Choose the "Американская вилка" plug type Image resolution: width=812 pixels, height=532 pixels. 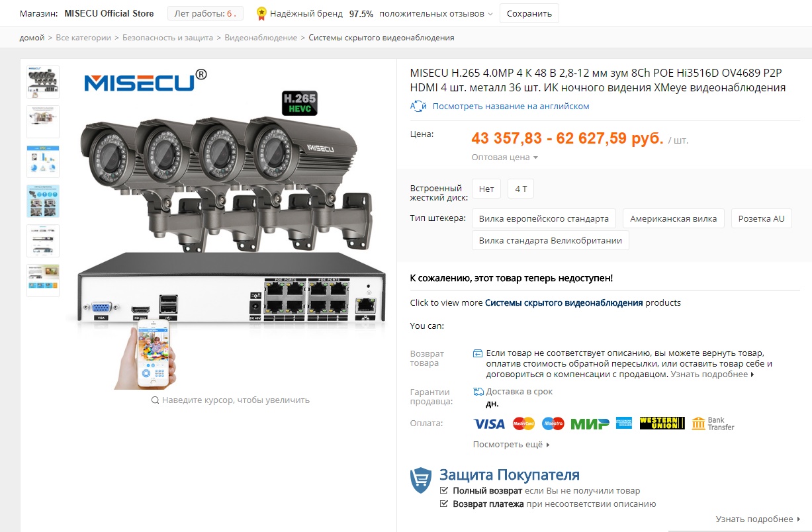674,218
